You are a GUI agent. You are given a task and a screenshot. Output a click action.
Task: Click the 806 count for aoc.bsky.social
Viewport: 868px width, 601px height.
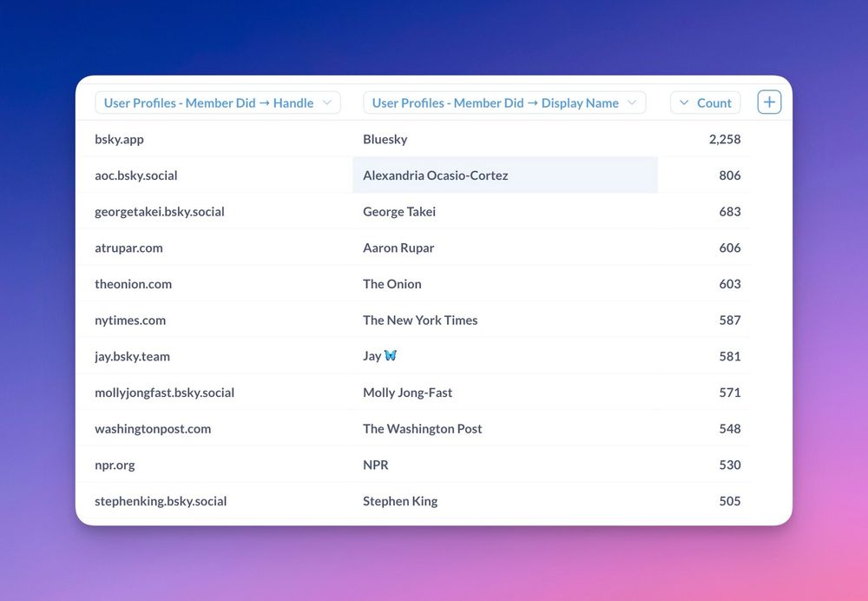[x=730, y=175]
